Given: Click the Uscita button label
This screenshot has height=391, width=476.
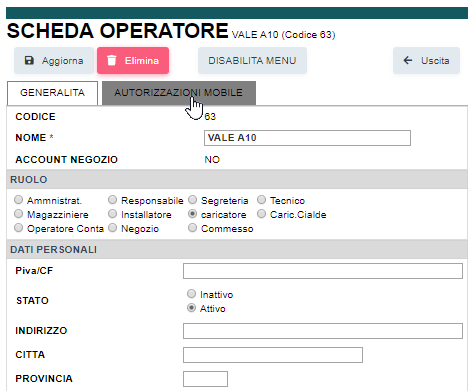Looking at the screenshot, I should point(435,61).
